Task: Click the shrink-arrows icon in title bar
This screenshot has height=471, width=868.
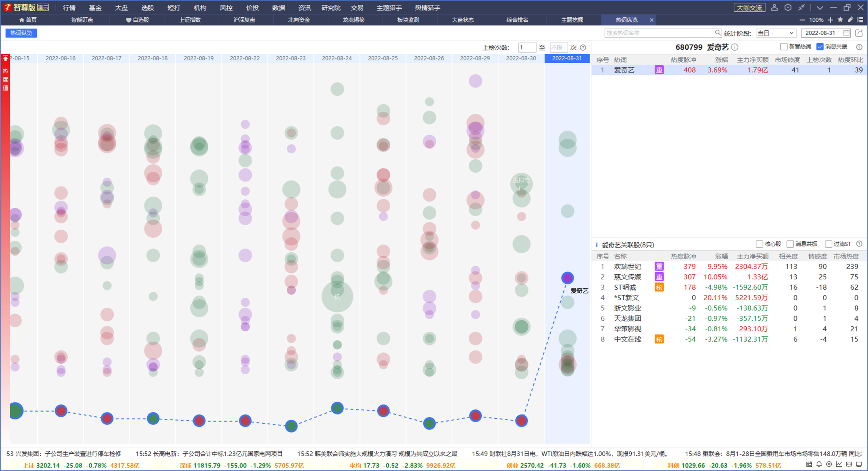Action: coord(801,8)
